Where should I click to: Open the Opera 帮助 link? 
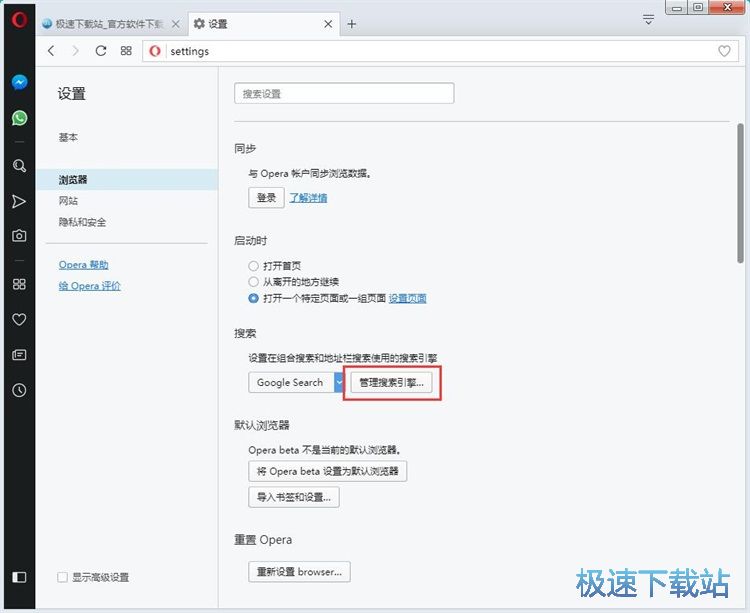point(84,265)
